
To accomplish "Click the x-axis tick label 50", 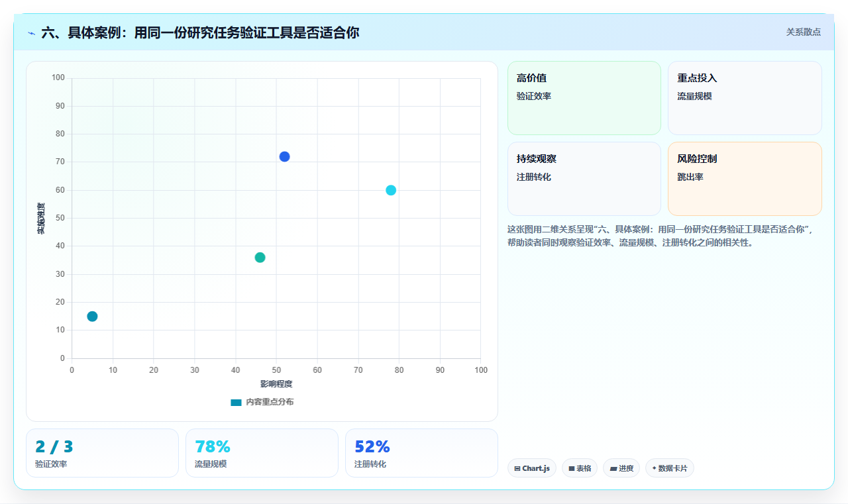I will (277, 370).
